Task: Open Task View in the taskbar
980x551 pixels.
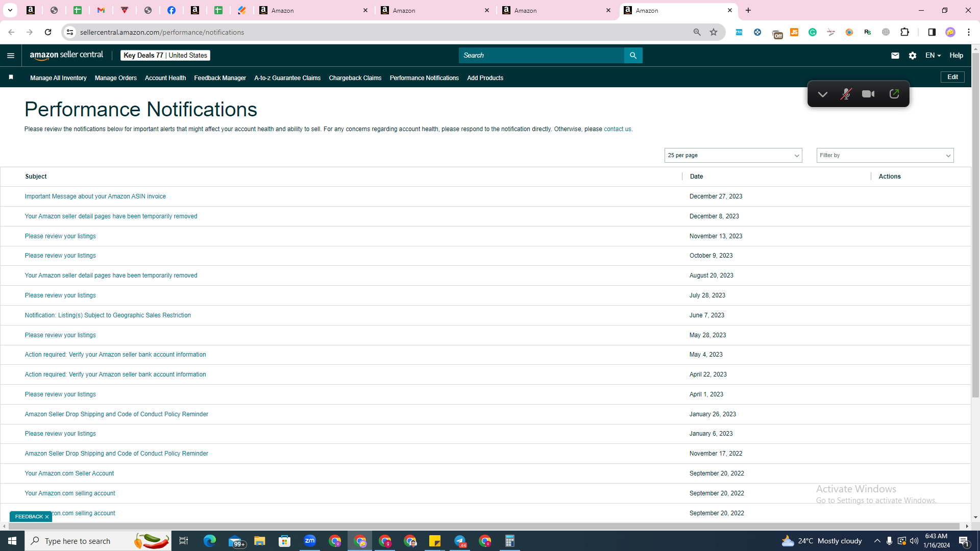Action: [x=184, y=541]
